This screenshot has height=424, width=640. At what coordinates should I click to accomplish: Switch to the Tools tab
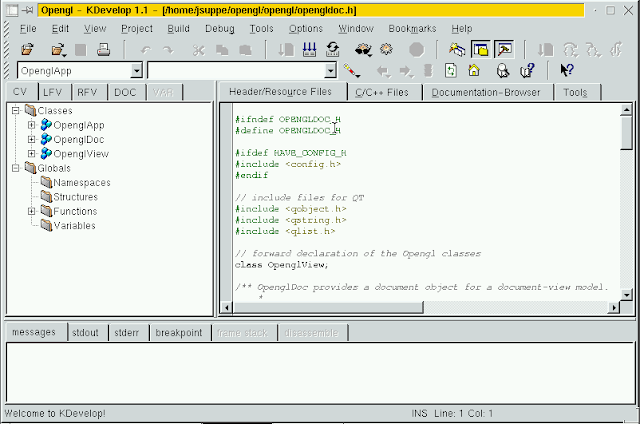coord(576,93)
